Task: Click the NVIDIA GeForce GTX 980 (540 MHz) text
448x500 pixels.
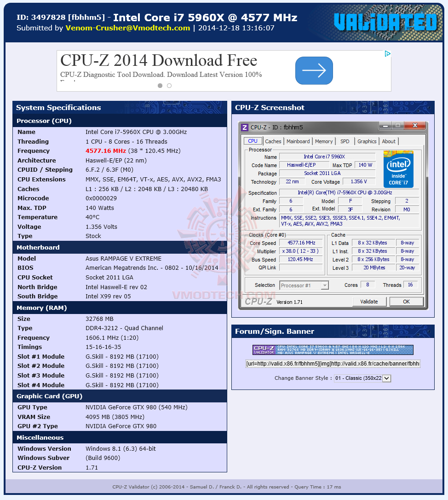Action: pyautogui.click(x=136, y=407)
